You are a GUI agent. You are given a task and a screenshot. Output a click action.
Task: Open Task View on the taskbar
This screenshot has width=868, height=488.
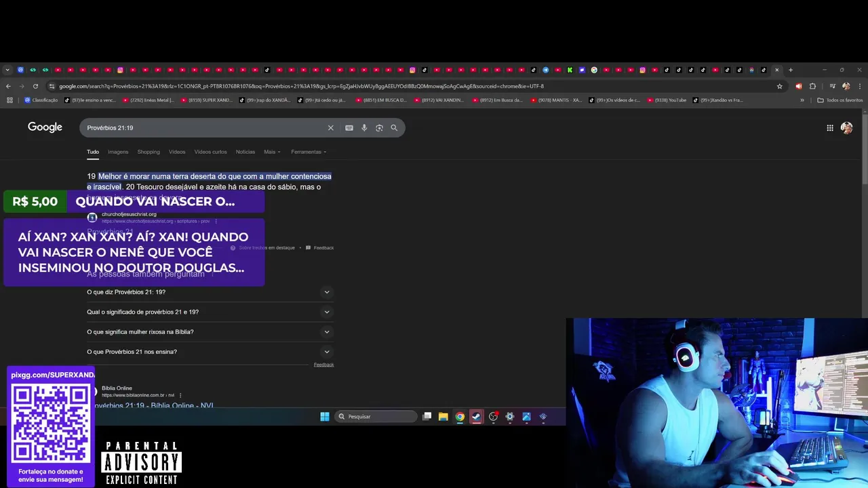(427, 417)
